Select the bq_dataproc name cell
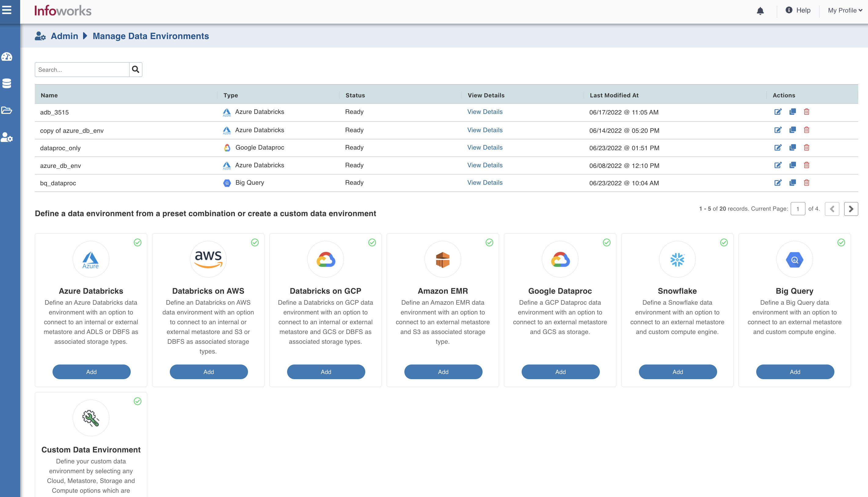Screen dimensions: 868x497 [58, 183]
